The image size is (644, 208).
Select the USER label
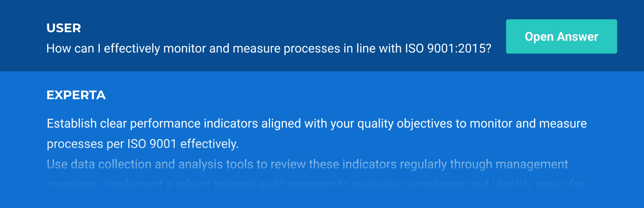click(63, 28)
